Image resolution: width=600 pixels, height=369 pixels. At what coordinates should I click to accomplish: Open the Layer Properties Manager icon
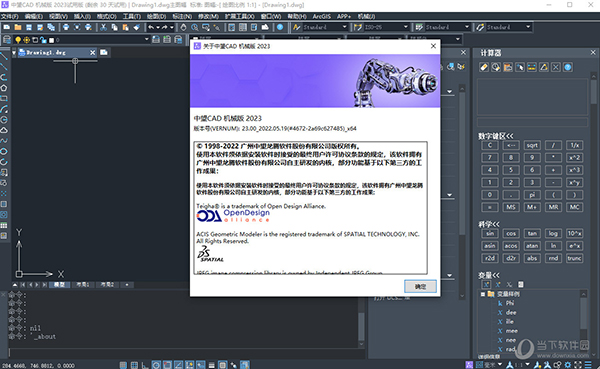click(7, 40)
